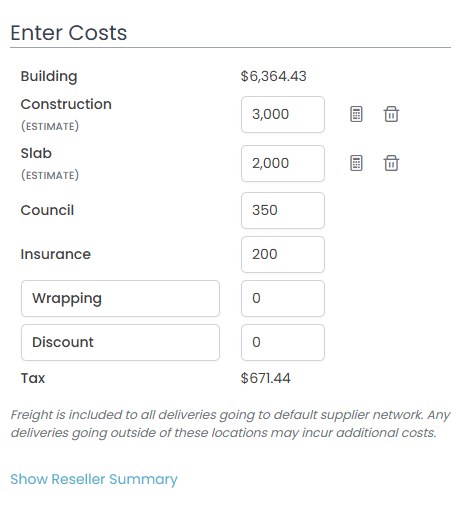Select the Discount amount field
The height and width of the screenshot is (507, 470).
click(x=283, y=343)
